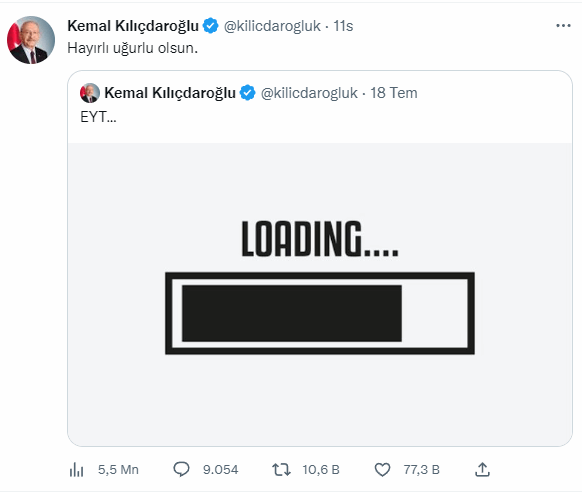Screen dimensions: 582x492
Task: Click the loading progress bar graphic
Action: (x=320, y=313)
